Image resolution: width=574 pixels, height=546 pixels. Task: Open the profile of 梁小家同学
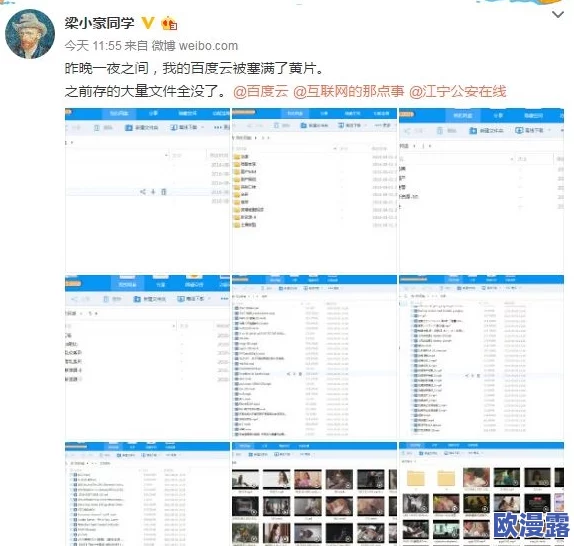[99, 23]
